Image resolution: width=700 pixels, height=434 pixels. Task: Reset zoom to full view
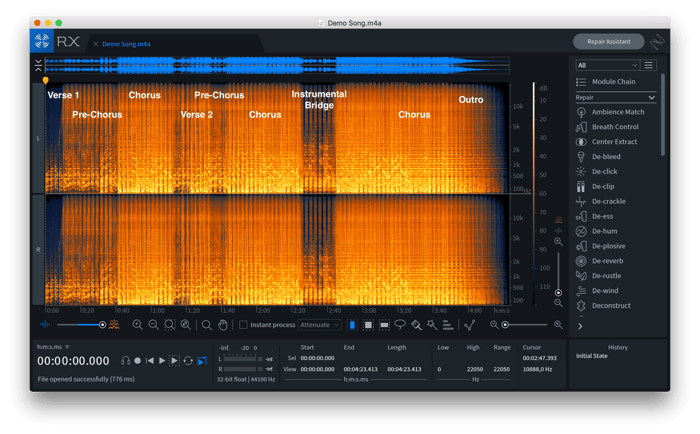(186, 325)
